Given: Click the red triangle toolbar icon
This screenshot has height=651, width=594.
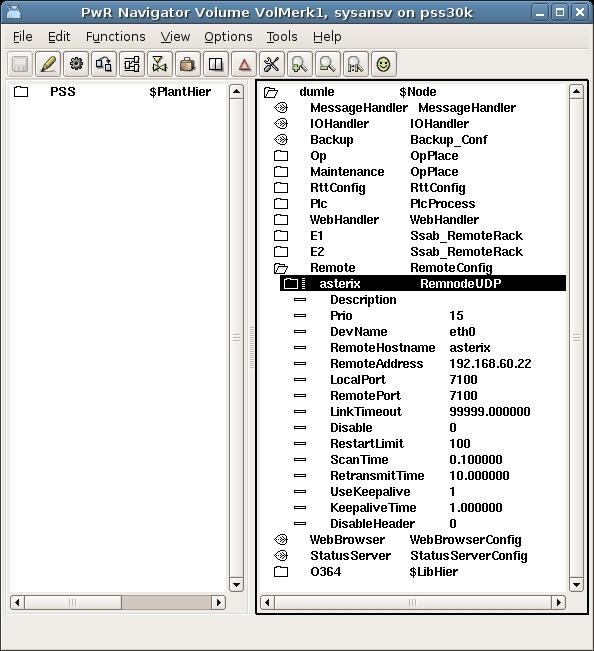Looking at the screenshot, I should click(x=244, y=64).
